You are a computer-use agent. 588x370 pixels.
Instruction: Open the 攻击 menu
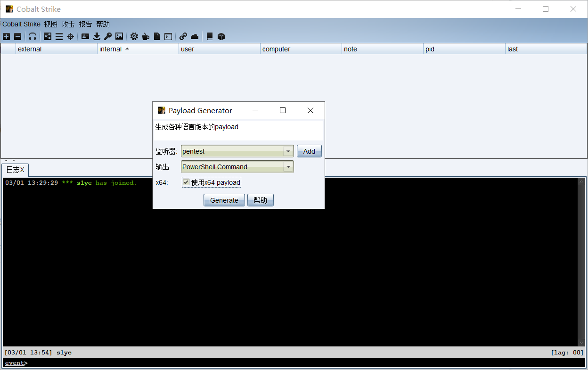[68, 24]
